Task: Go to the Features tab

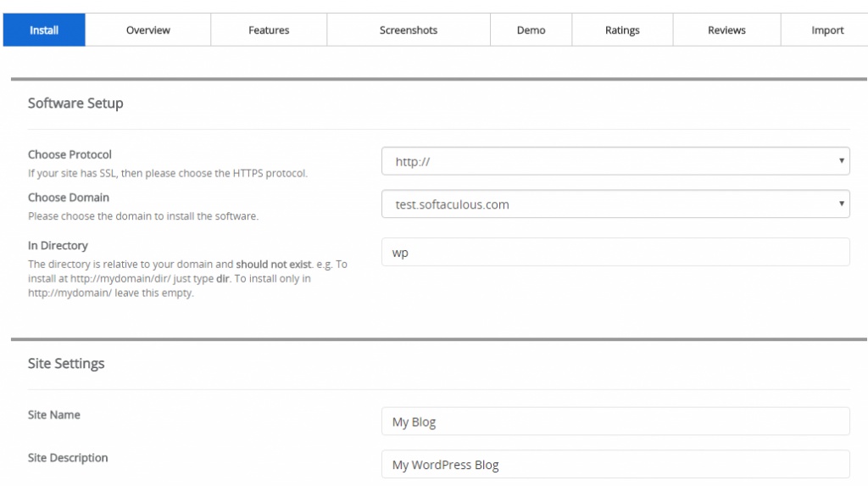Action: [269, 31]
